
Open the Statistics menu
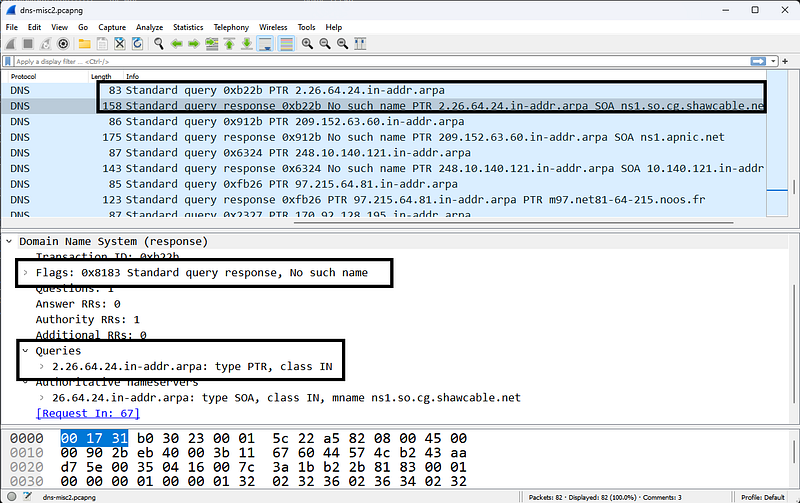coord(188,27)
